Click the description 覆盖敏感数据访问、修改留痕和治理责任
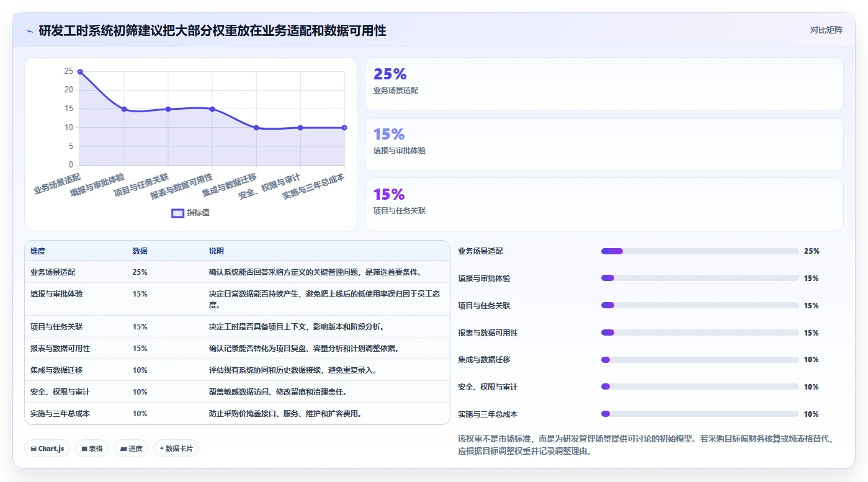The image size is (868, 482). pos(278,392)
